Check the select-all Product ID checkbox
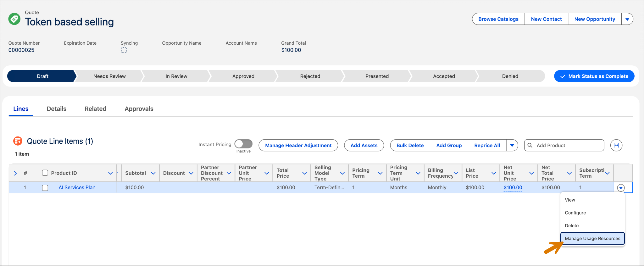Screen dimensions: 644x266 click(x=45, y=173)
